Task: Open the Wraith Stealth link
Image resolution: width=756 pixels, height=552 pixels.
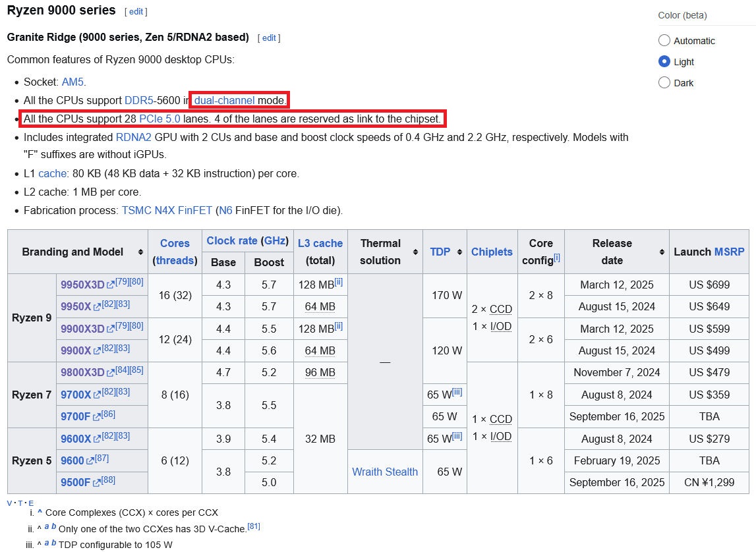Action: pyautogui.click(x=385, y=472)
